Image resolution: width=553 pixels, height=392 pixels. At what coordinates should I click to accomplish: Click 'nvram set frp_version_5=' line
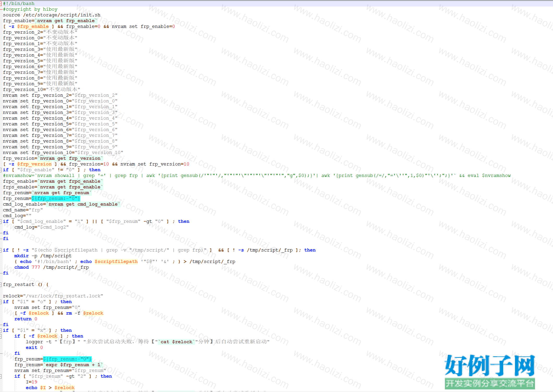coord(60,124)
